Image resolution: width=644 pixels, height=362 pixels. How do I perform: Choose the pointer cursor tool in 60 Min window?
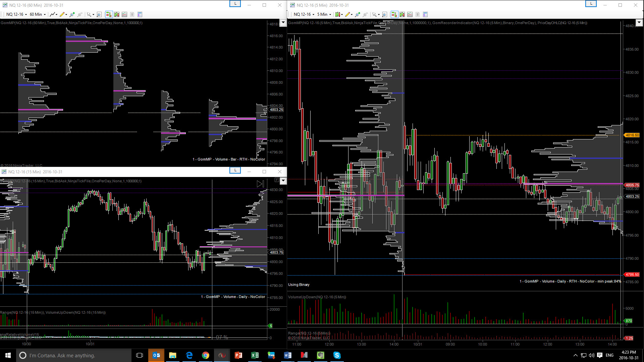coord(89,14)
